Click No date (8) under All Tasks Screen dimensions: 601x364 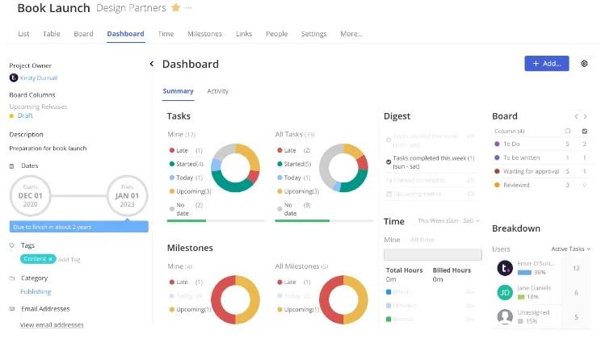coord(294,209)
